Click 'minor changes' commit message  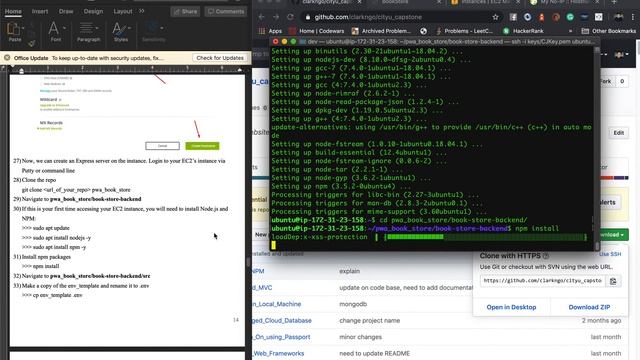(x=360, y=337)
